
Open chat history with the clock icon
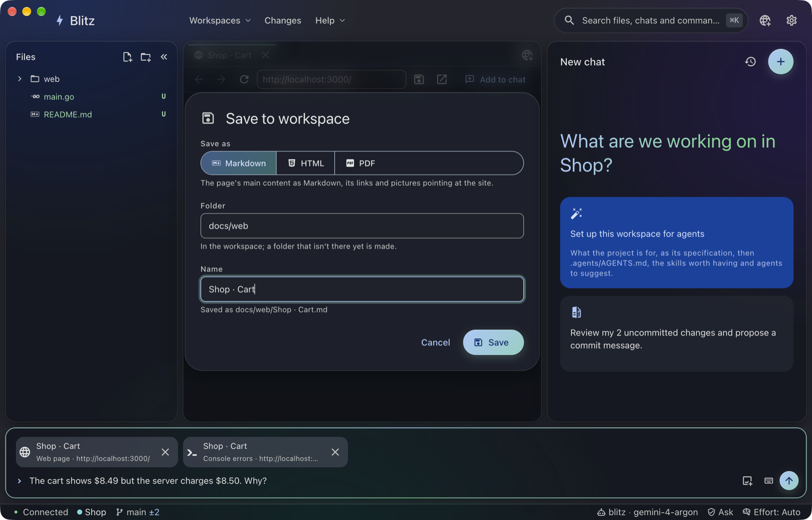pos(750,62)
